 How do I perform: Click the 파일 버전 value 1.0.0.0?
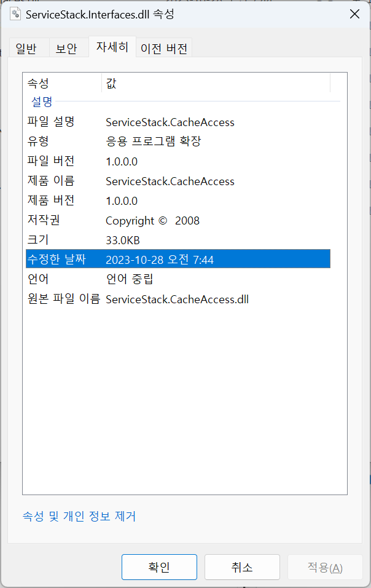(122, 162)
